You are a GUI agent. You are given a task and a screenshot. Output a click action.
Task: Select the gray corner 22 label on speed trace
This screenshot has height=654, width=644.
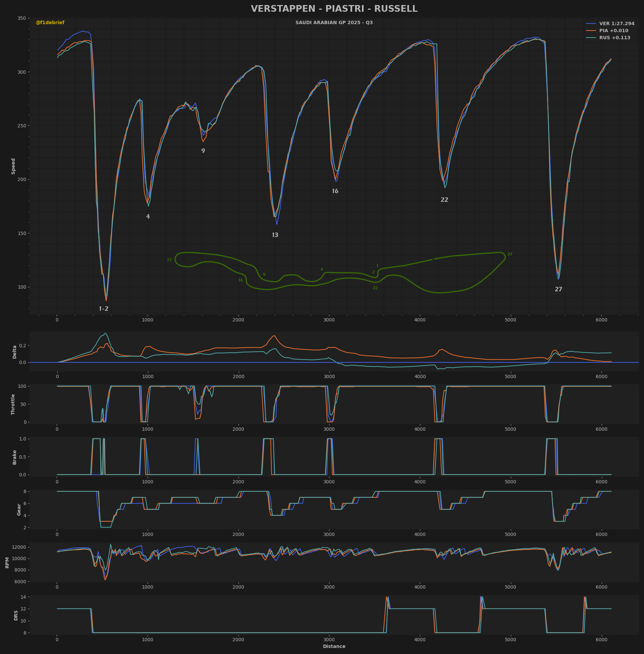point(444,200)
